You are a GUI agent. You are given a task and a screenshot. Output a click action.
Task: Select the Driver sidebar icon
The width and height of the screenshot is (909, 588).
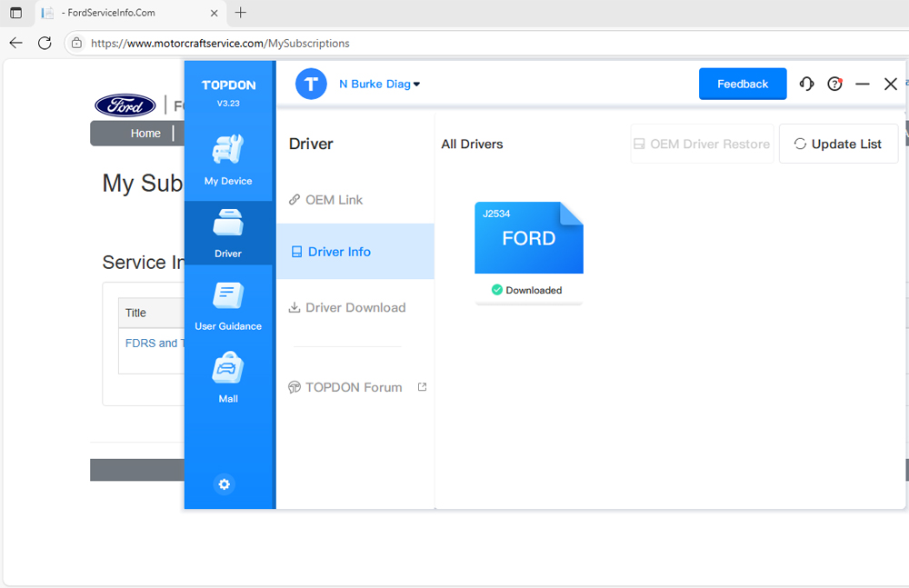click(x=228, y=233)
